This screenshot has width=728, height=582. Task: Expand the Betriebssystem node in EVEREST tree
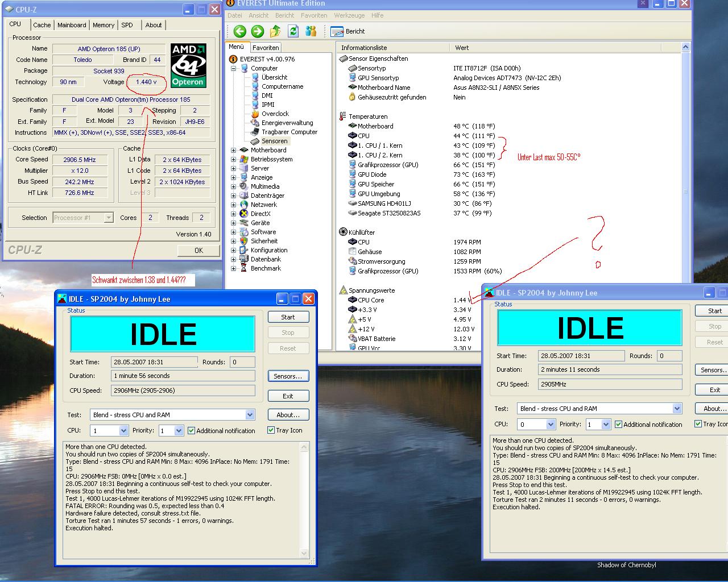click(x=233, y=159)
